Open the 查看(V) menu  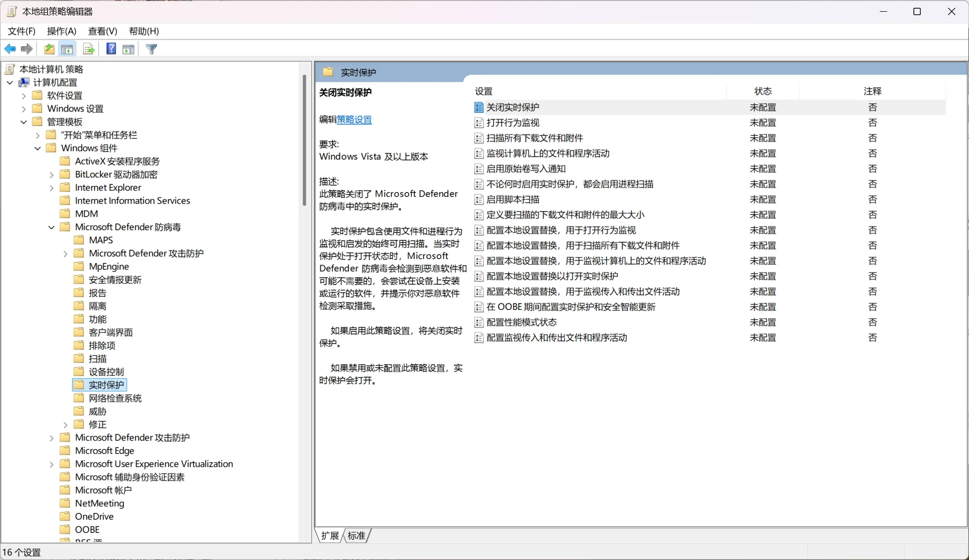(102, 31)
